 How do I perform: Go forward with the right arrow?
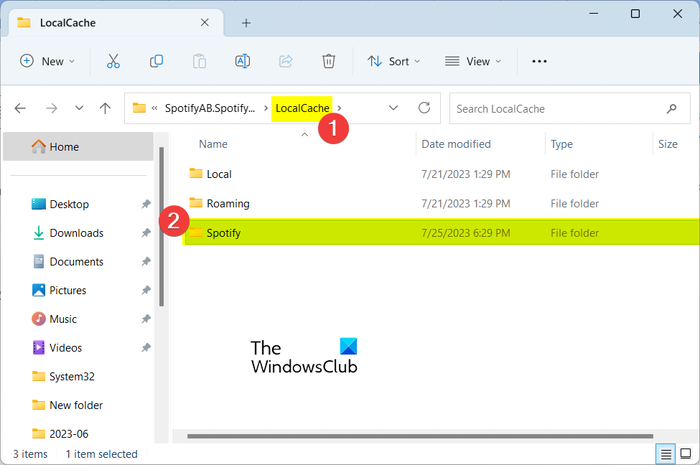pyautogui.click(x=52, y=108)
